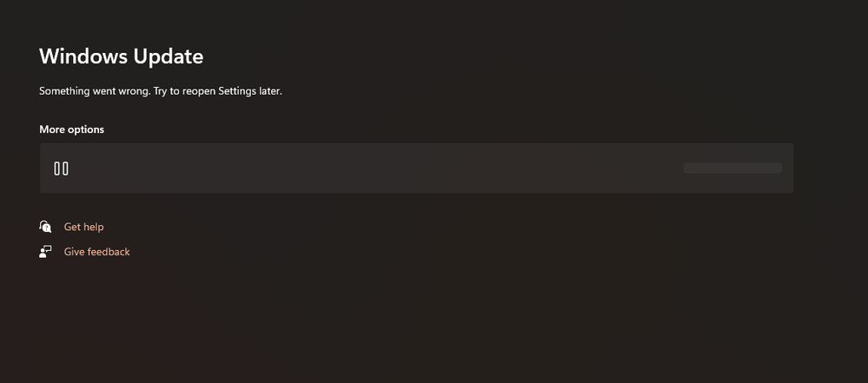This screenshot has height=383, width=868.
Task: Open the Give feedback link
Action: tap(96, 252)
